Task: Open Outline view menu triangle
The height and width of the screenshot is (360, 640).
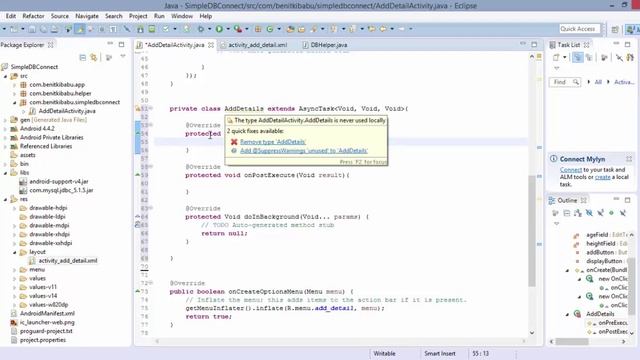Action: [556, 224]
